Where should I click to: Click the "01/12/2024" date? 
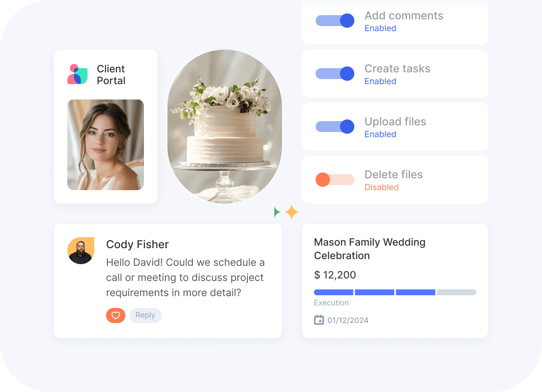pyautogui.click(x=348, y=320)
